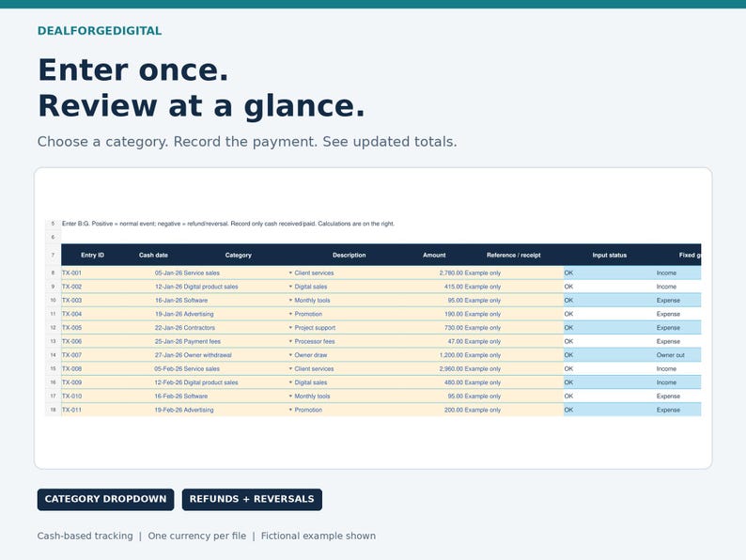This screenshot has width=746, height=560.
Task: Click the Owner draw description cell
Action: [311, 355]
